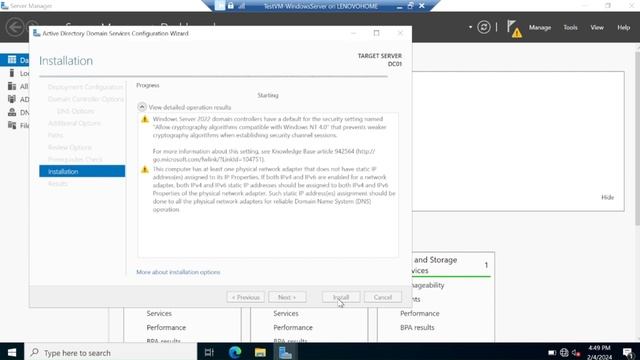Select the Local Server icon in the sidebar
This screenshot has height=360, width=640.
12,73
